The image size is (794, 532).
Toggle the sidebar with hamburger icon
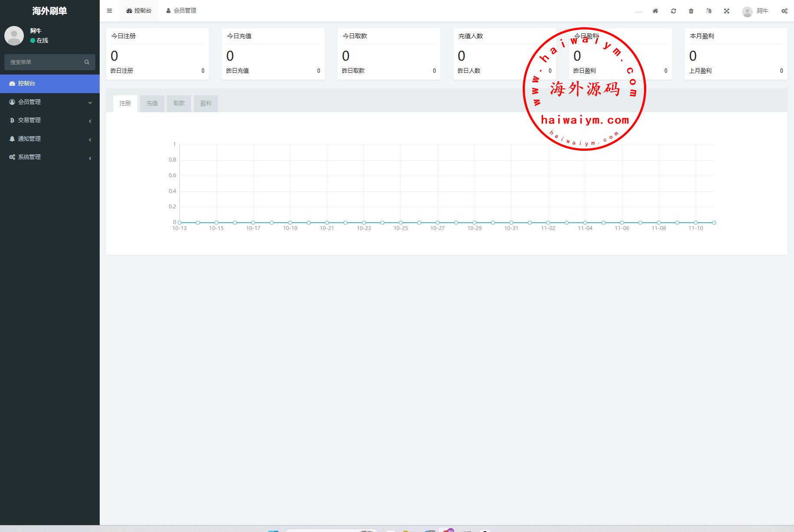109,11
